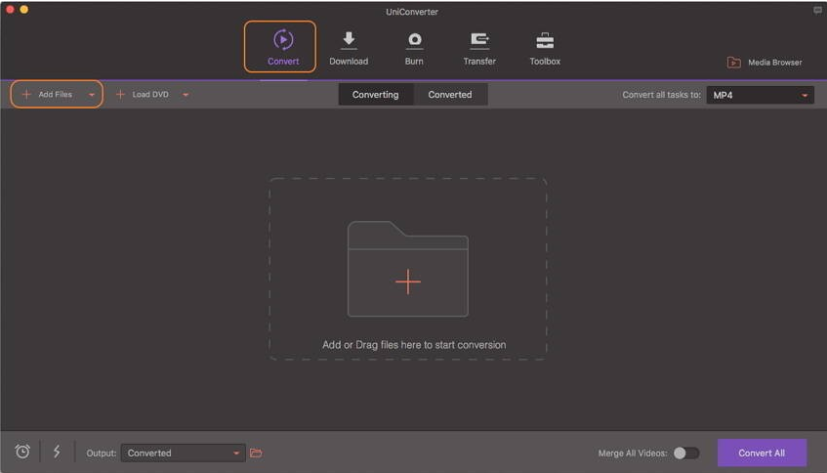This screenshot has height=473, width=827.
Task: Open the MP4 output format dropdown
Action: click(760, 95)
